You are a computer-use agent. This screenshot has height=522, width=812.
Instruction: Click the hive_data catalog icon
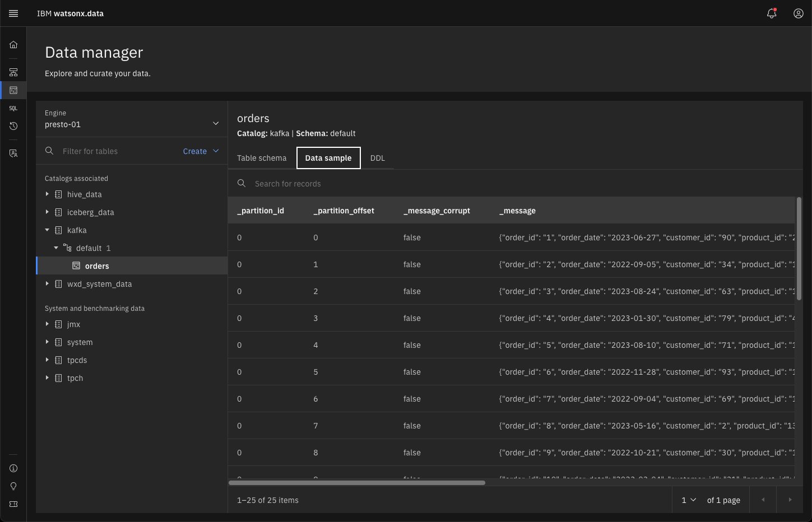pos(58,194)
